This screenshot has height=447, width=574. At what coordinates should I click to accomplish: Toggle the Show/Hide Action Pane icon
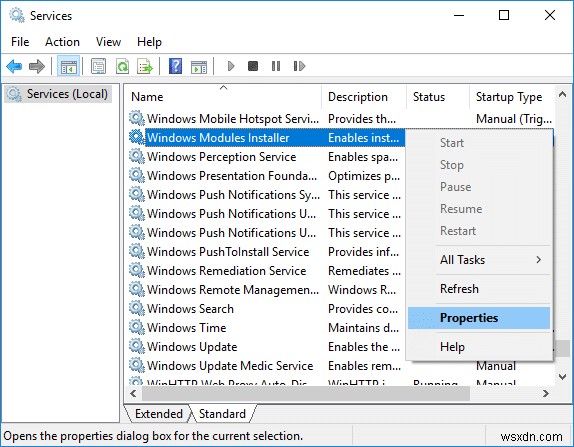tap(199, 67)
